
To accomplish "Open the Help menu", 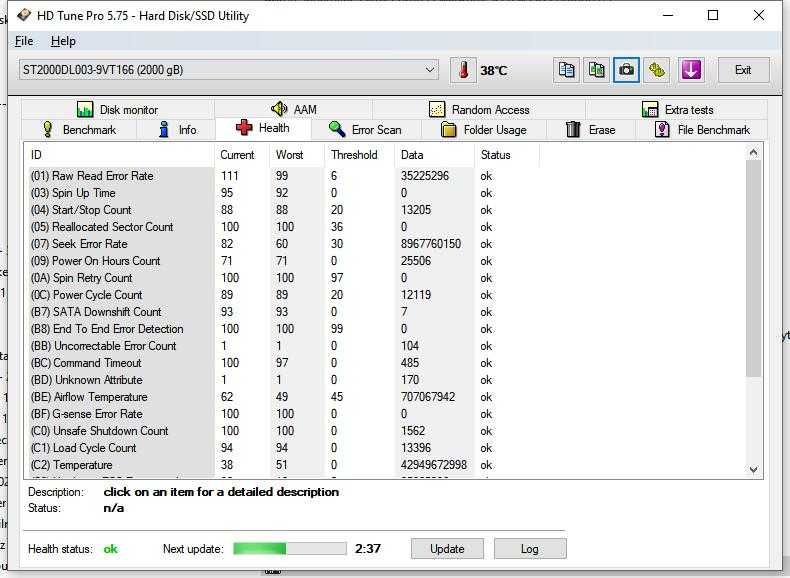I will coord(63,41).
